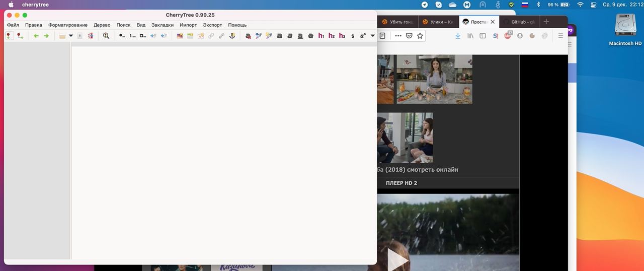This screenshot has width=644, height=271.
Task: Expand the recent documents dropdown arrow
Action: [x=71, y=36]
